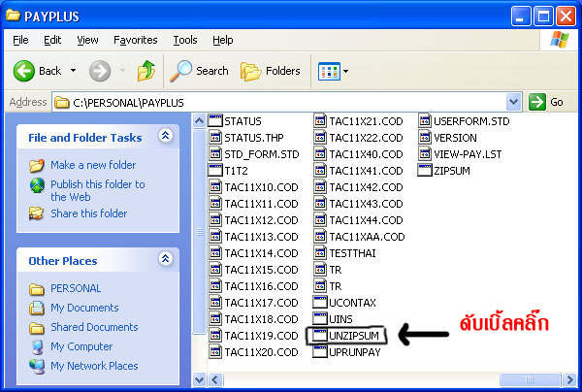Open the Views dropdown arrow
This screenshot has height=392, width=582.
[345, 71]
